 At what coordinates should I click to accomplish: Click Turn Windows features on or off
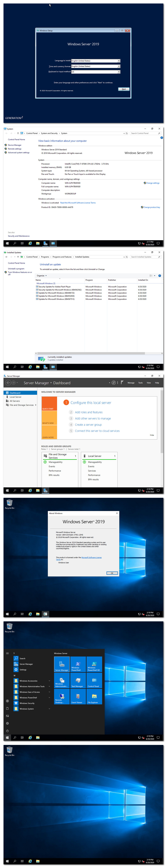20,273
